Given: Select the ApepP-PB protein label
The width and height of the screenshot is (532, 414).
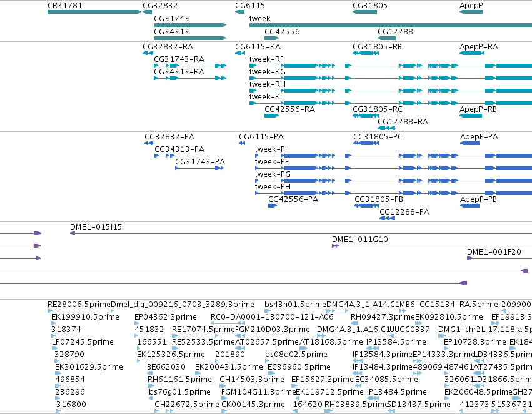Looking at the screenshot, I should [478, 199].
